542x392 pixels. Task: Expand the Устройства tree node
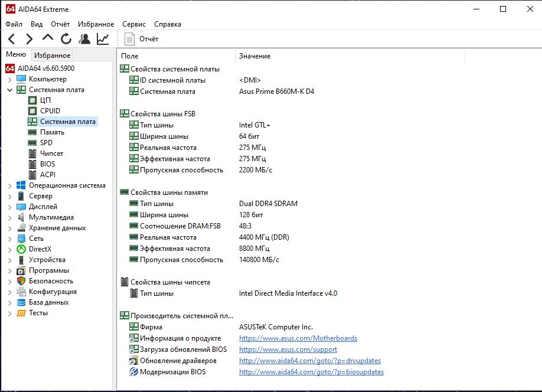[x=9, y=260]
